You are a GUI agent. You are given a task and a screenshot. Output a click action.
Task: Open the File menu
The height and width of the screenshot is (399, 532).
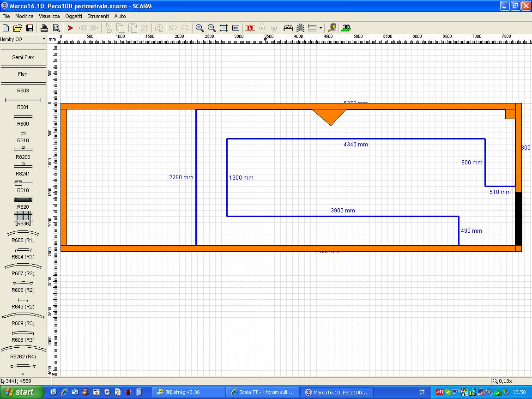(6, 16)
